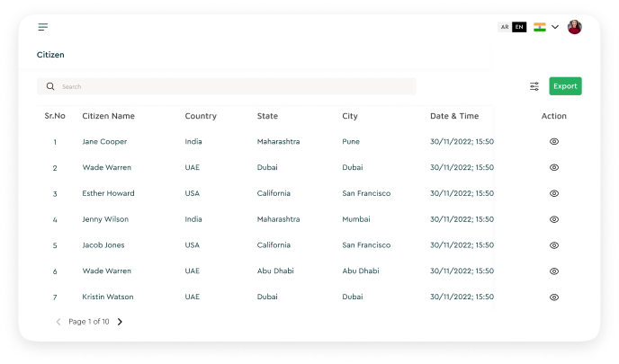View details for Jacob Jones row

click(x=554, y=245)
